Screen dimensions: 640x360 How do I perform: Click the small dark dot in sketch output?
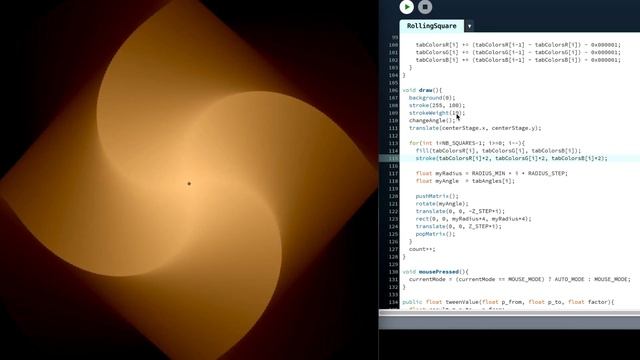point(189,184)
